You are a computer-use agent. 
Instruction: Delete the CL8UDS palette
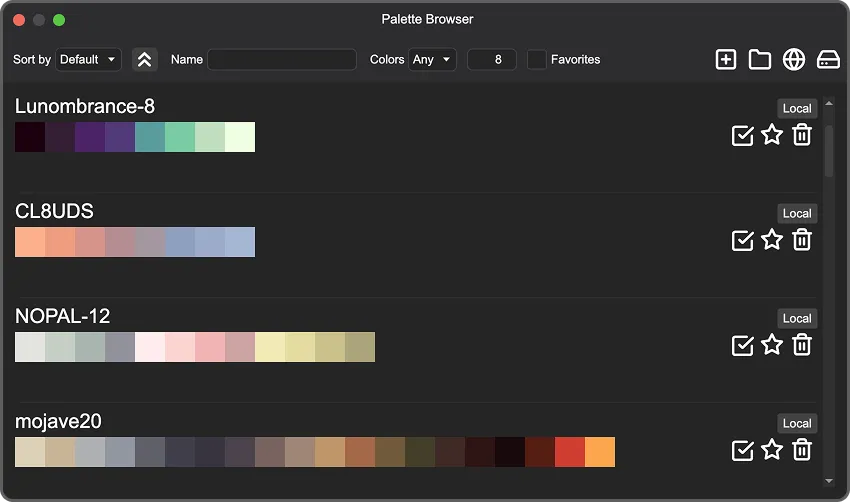[x=802, y=240]
